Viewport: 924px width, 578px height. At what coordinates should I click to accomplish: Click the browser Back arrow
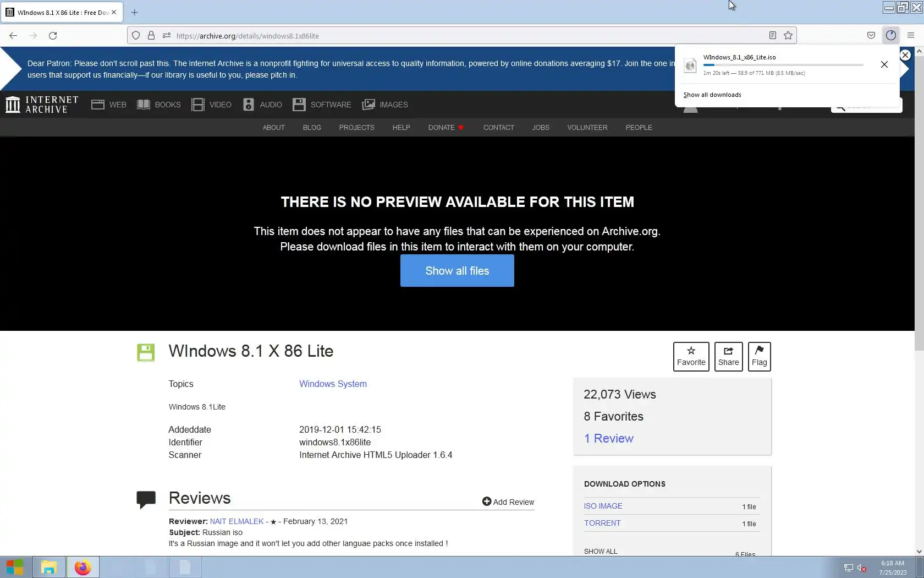(x=13, y=36)
